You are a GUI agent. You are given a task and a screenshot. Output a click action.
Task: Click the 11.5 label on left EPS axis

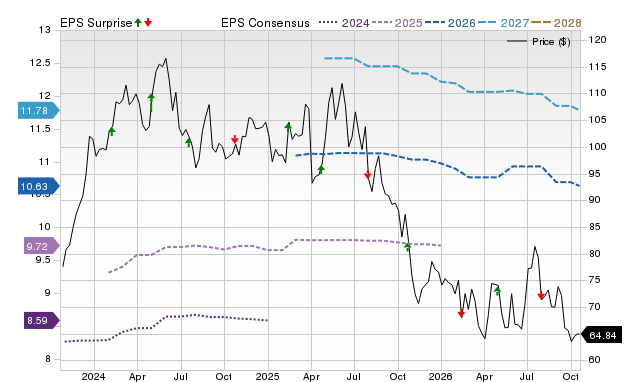(x=40, y=129)
